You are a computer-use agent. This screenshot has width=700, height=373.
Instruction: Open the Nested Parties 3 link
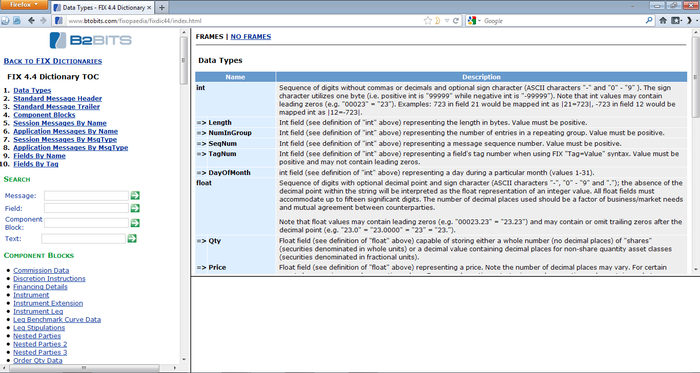(x=40, y=352)
